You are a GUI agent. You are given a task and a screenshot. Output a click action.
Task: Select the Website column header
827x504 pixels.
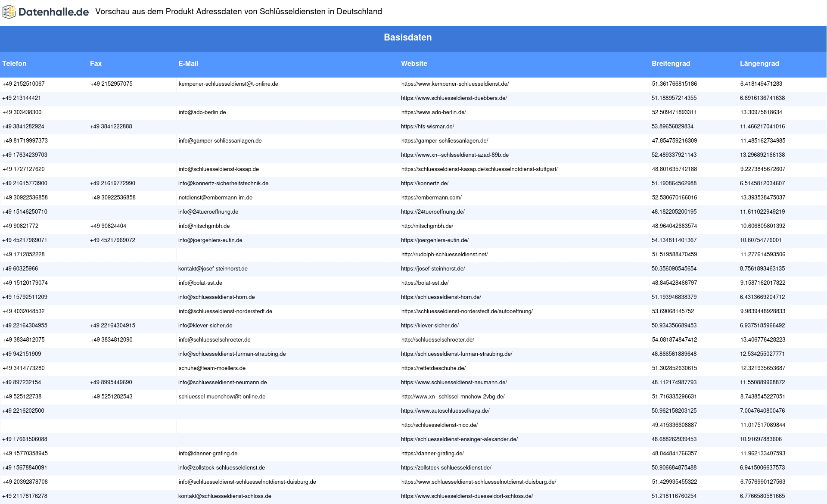pyautogui.click(x=414, y=63)
